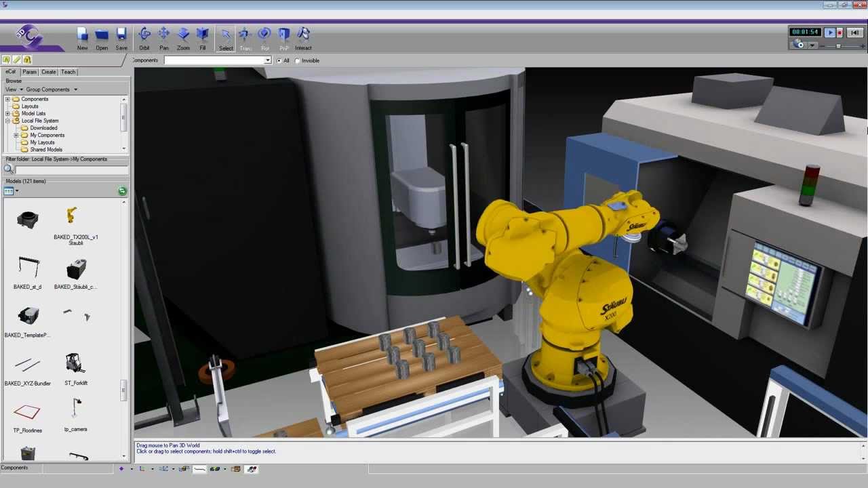Choose the Trans translate tool

point(245,39)
